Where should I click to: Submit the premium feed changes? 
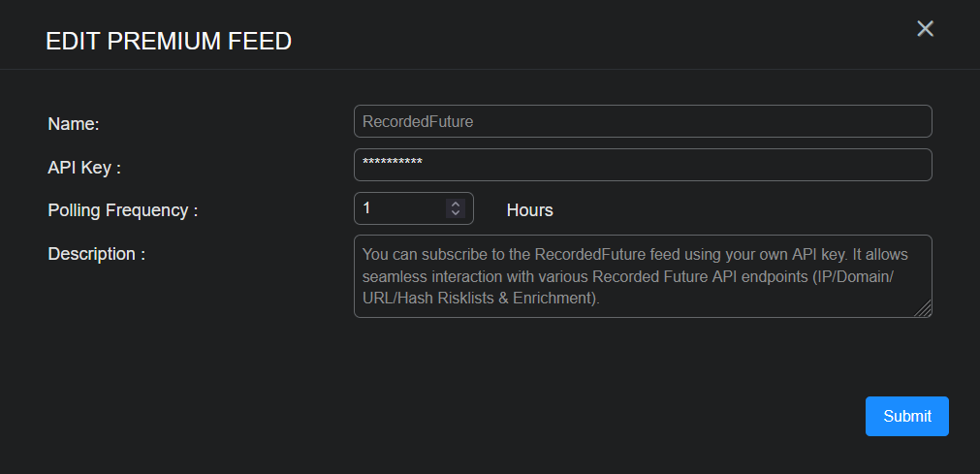(x=906, y=416)
